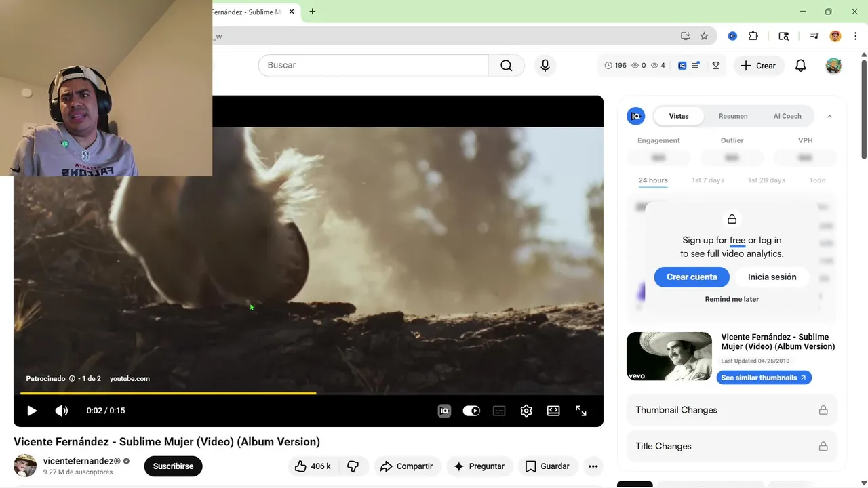Focus the Buscar search field
The image size is (868, 488).
tap(374, 65)
